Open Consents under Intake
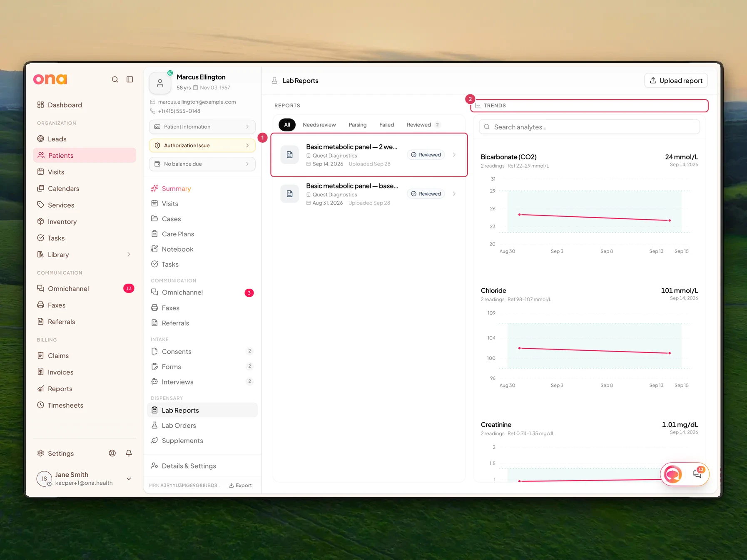This screenshot has width=747, height=560. point(202,352)
